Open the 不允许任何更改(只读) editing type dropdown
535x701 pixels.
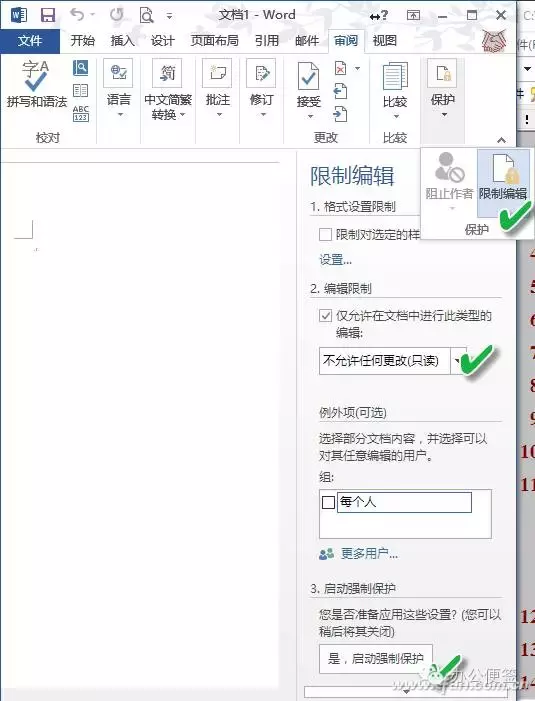[x=457, y=360]
